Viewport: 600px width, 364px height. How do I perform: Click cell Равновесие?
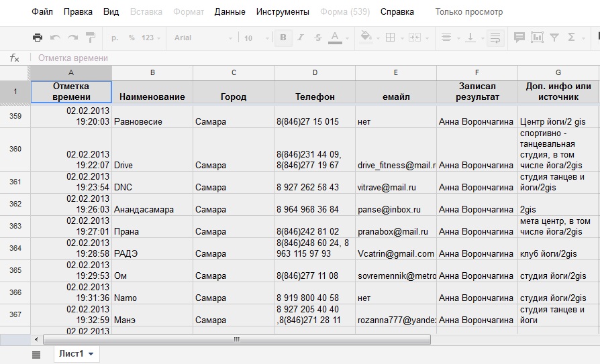[152, 117]
